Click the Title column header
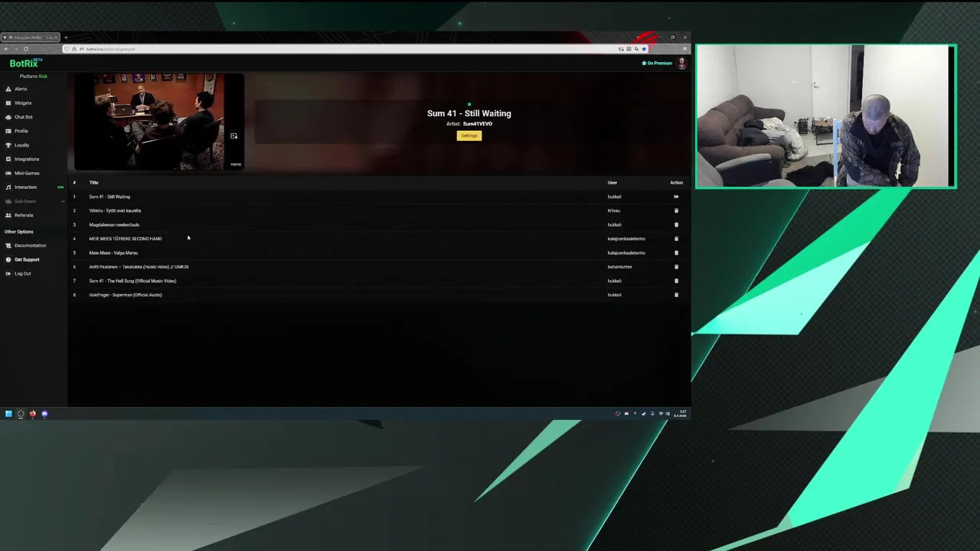 [93, 183]
